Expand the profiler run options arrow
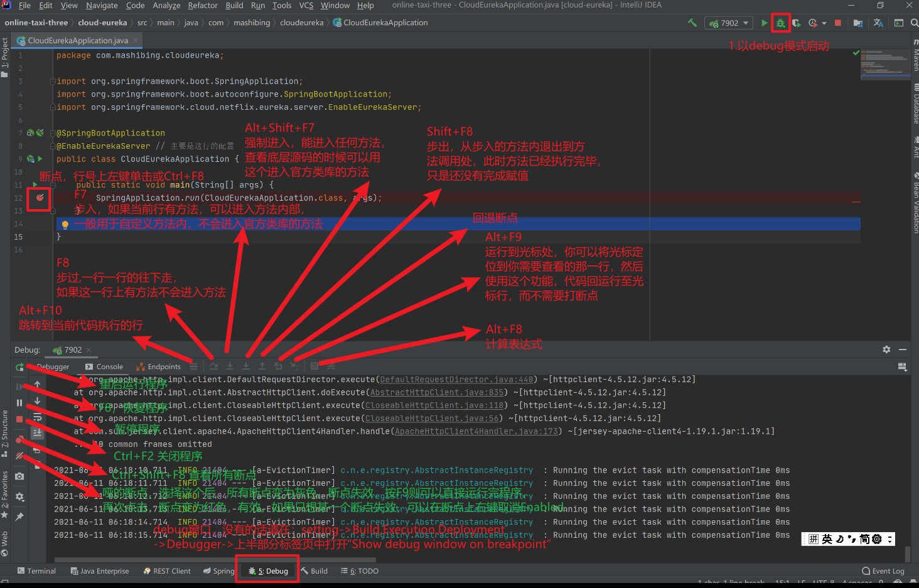Viewport: 919px width, 588px height. (824, 23)
